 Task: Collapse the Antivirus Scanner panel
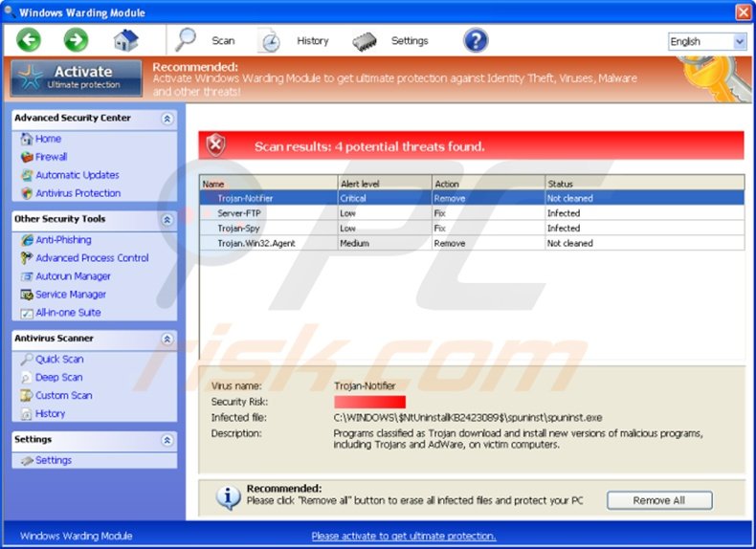[167, 339]
